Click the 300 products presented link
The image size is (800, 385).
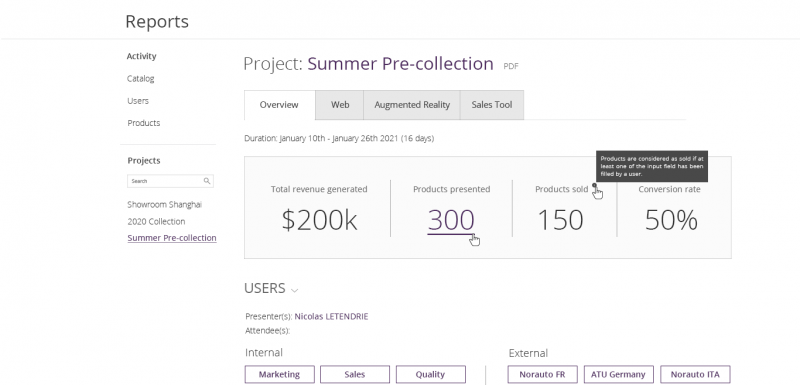coord(451,220)
